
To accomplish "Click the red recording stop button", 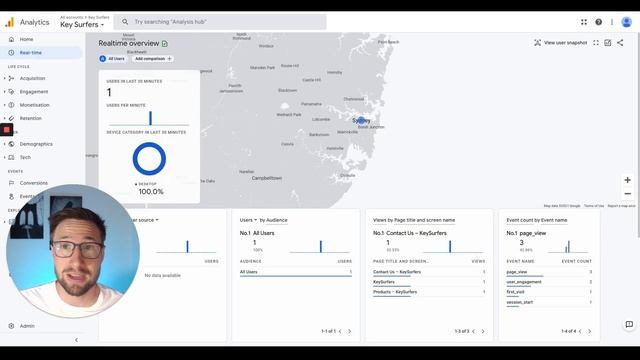I will pos(7,130).
